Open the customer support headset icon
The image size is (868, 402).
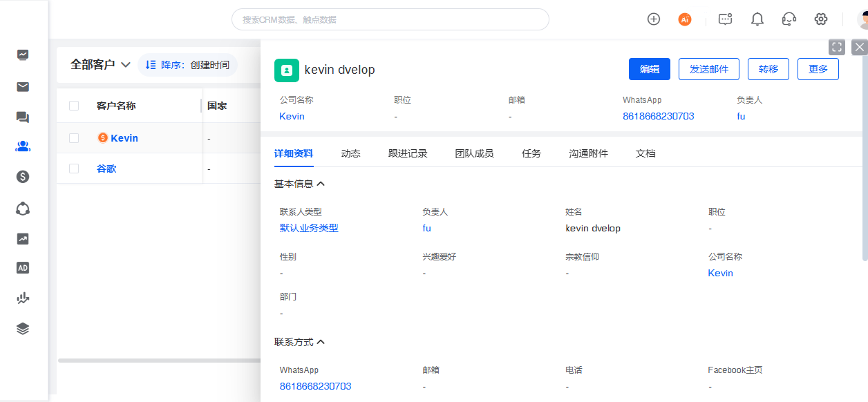789,19
